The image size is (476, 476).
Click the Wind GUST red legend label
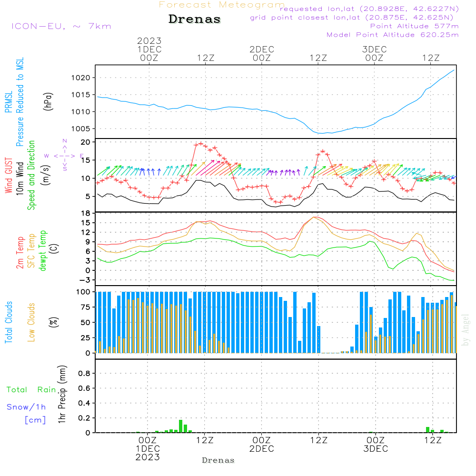point(9,175)
